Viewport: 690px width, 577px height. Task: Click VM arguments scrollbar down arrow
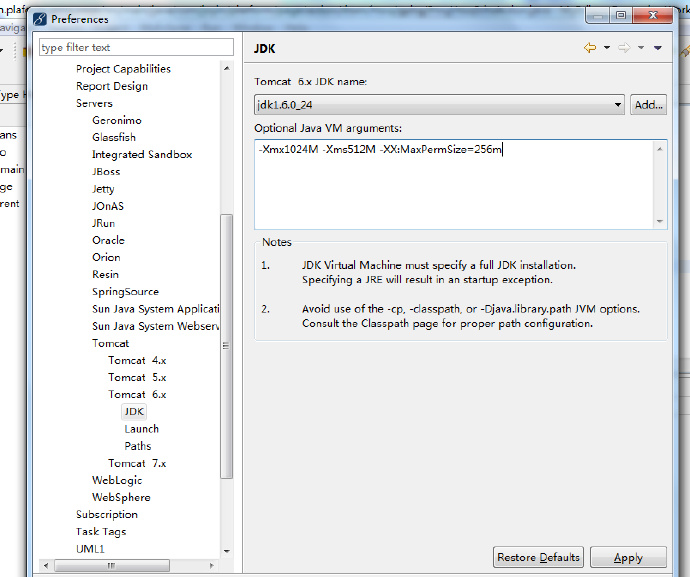(x=660, y=221)
